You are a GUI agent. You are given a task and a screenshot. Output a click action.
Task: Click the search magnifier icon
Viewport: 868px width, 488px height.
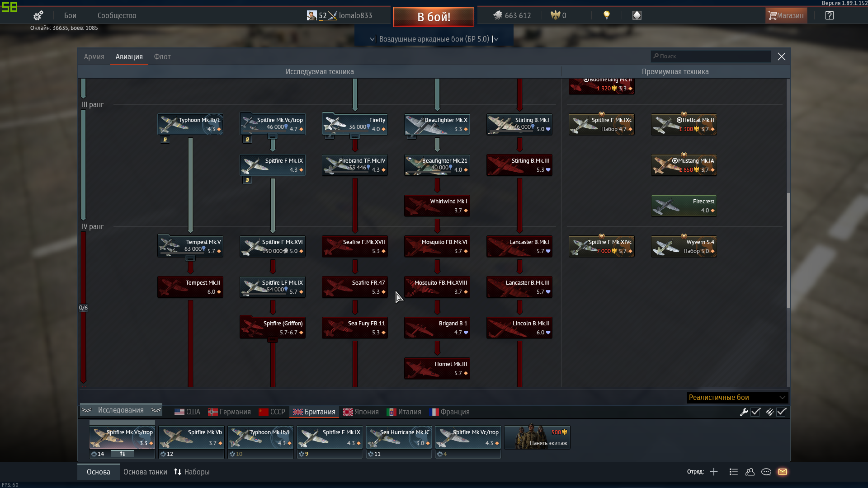656,56
